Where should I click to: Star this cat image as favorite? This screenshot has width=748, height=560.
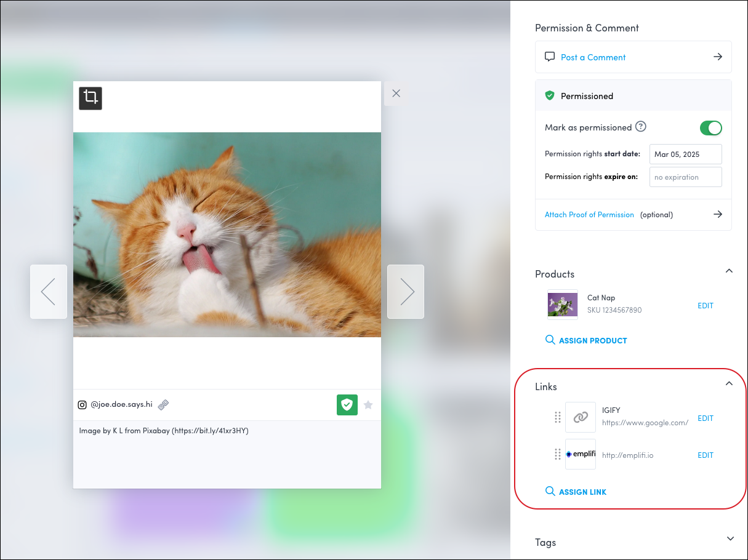pyautogui.click(x=368, y=405)
